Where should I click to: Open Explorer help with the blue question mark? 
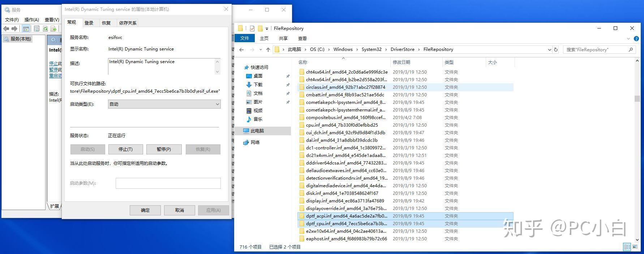coord(636,38)
